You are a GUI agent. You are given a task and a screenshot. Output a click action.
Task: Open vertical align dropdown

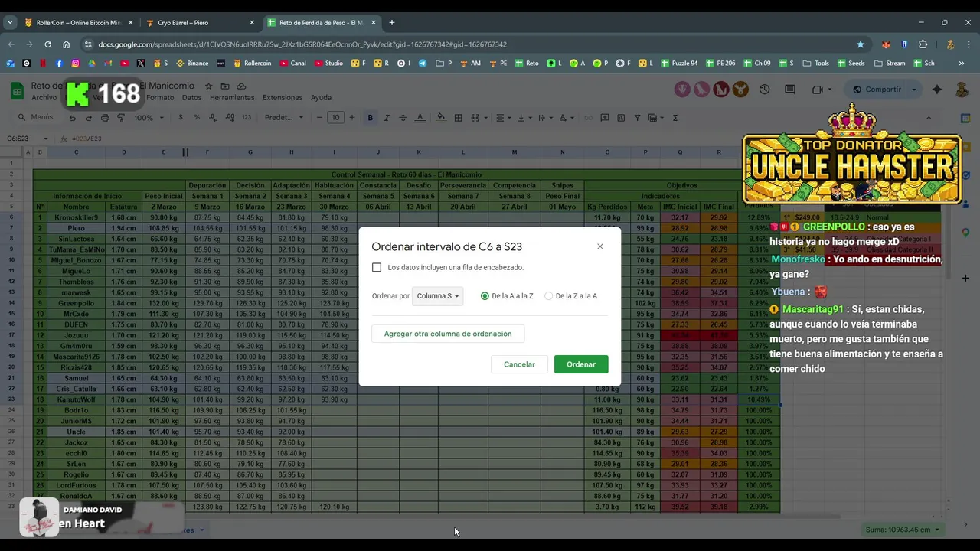[524, 118]
